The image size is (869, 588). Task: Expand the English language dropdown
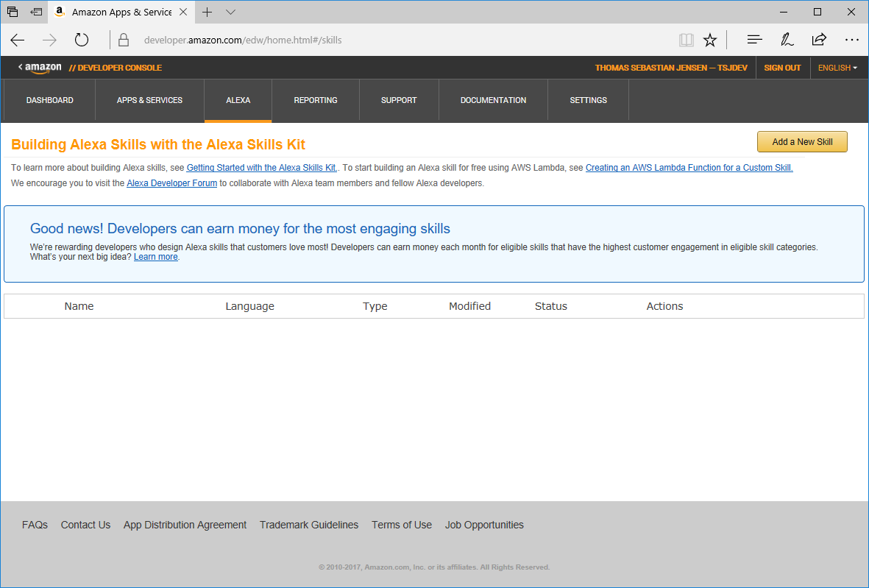tap(837, 68)
